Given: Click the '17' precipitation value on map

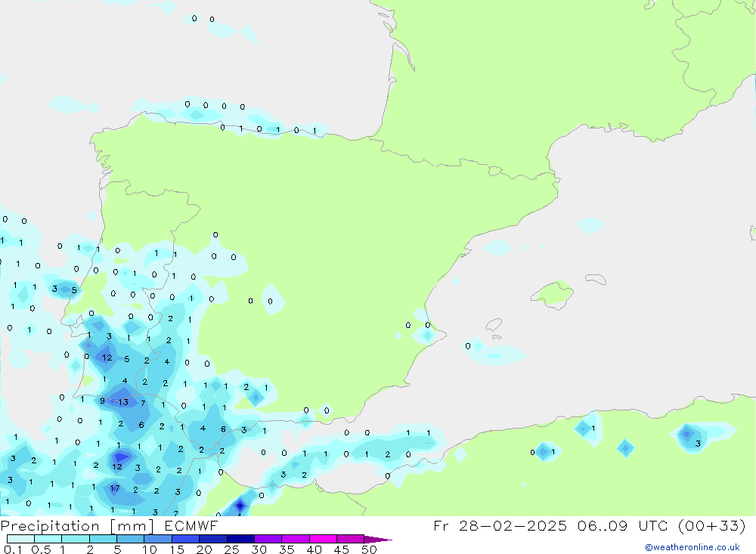Looking at the screenshot, I should tap(114, 488).
